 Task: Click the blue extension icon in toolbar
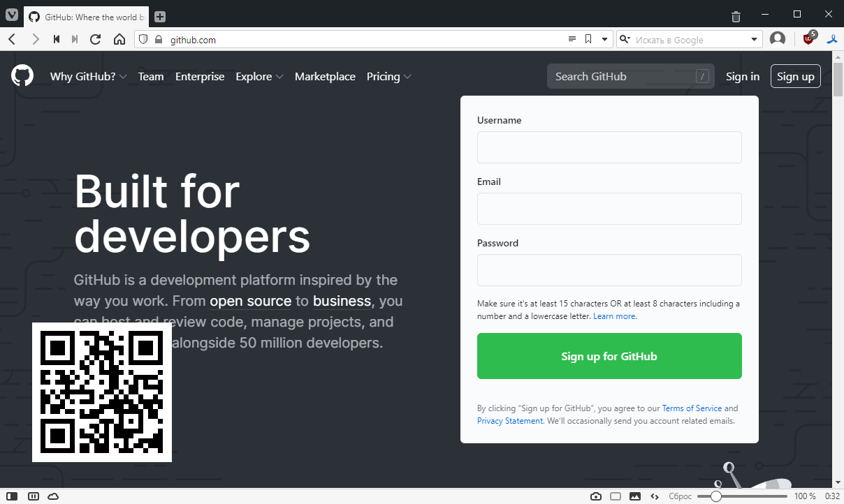(x=832, y=39)
